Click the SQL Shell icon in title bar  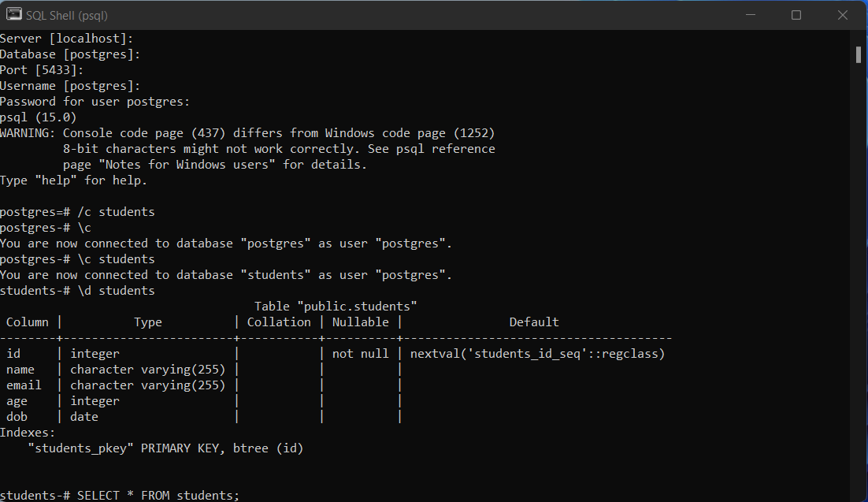13,14
